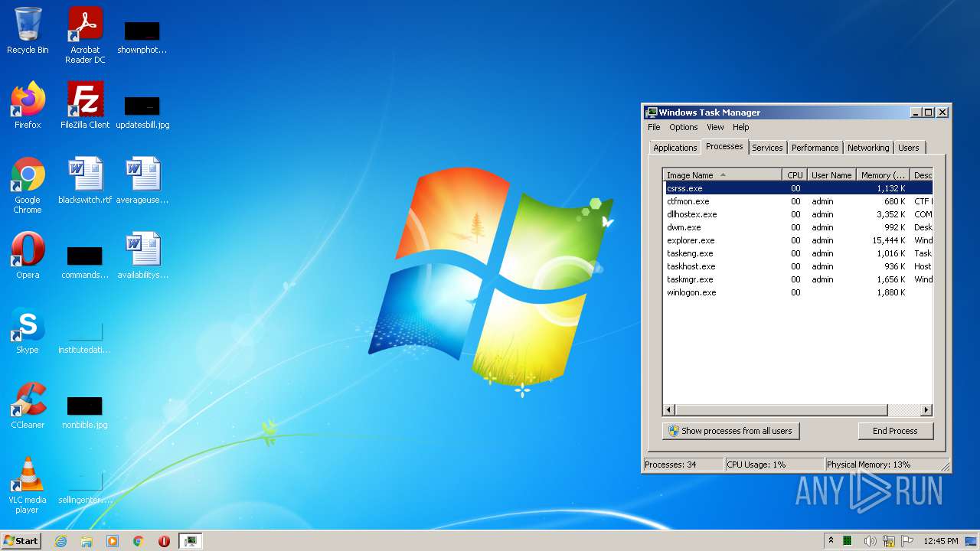Click Show processes from all users
980x551 pixels.
click(x=730, y=431)
